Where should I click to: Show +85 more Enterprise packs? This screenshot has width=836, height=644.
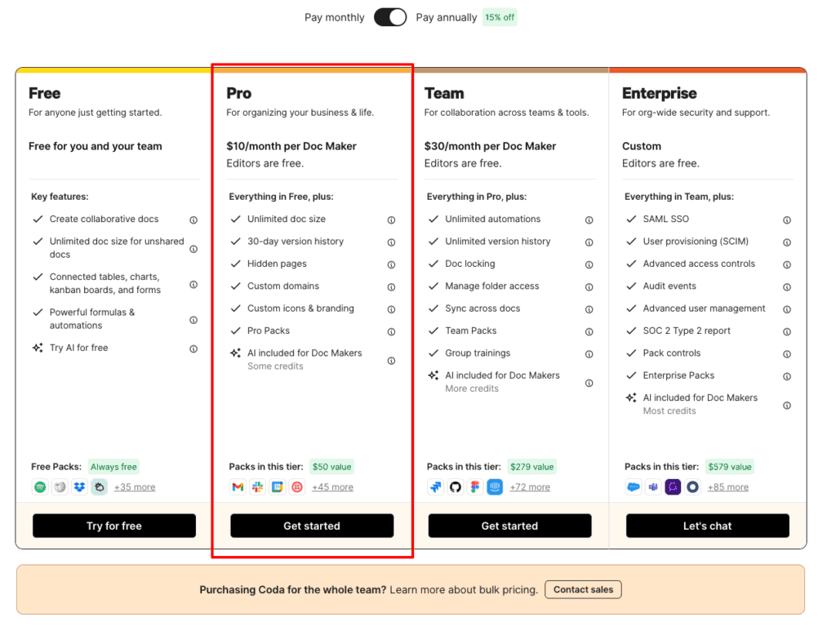pyautogui.click(x=729, y=486)
